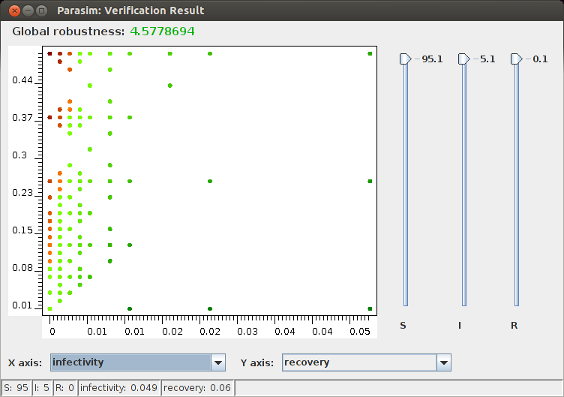Click the slider value label 0.1
The width and height of the screenshot is (564, 397).
point(540,59)
